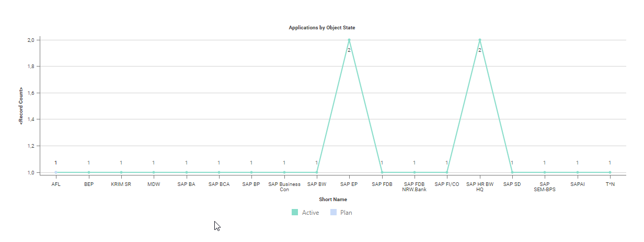Image resolution: width=644 pixels, height=242 pixels.
Task: Select the BEP data point marker
Action: tap(89, 172)
